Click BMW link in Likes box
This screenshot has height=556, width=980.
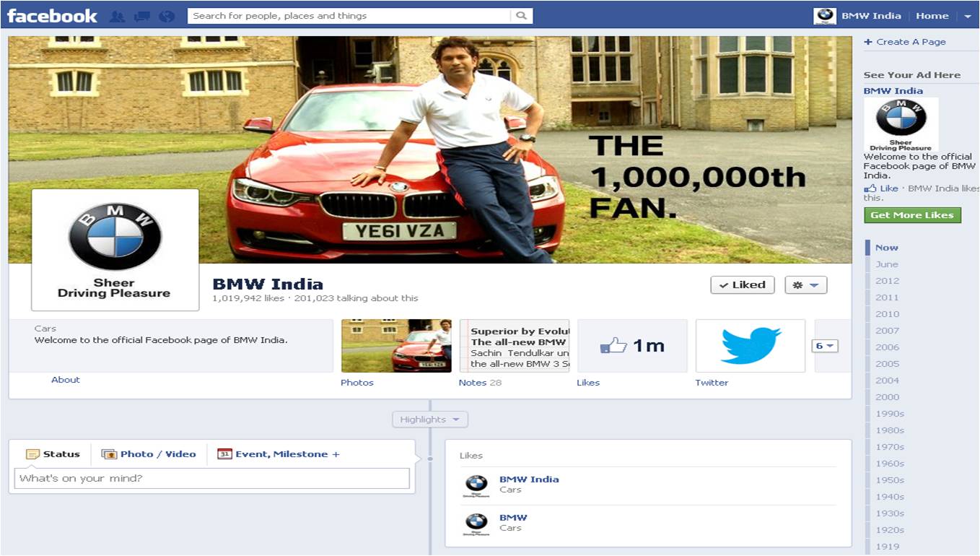click(x=513, y=518)
